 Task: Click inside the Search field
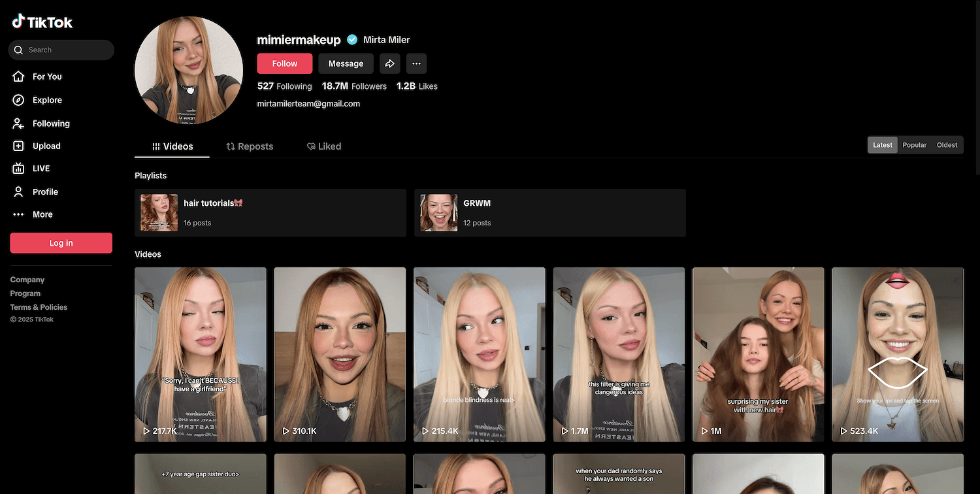click(x=61, y=50)
